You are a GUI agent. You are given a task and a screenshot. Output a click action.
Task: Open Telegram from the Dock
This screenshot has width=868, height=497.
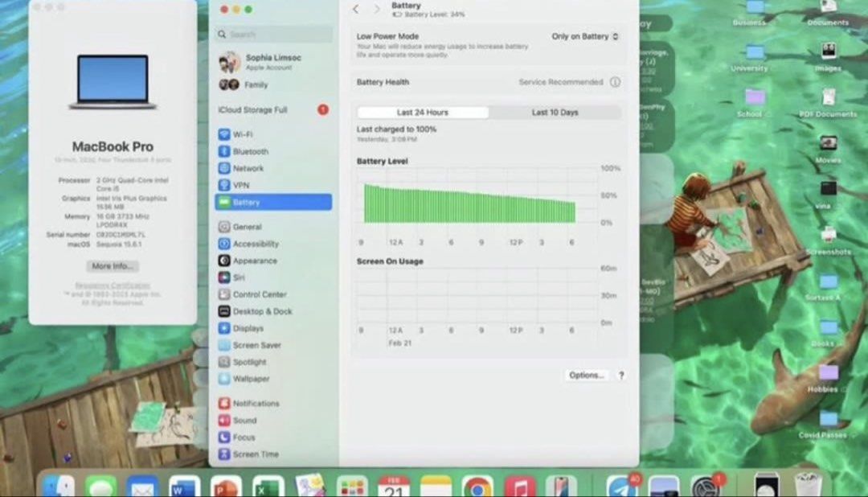coord(621,488)
